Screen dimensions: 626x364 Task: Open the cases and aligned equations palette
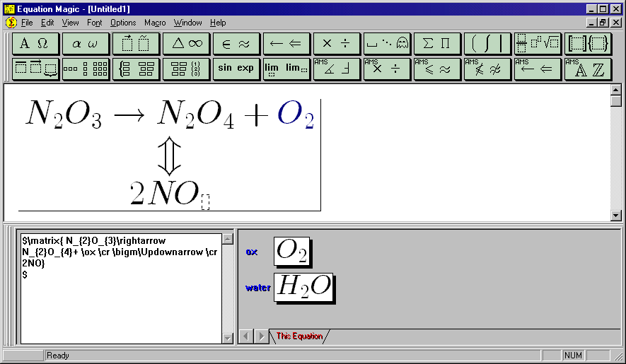[x=136, y=69]
